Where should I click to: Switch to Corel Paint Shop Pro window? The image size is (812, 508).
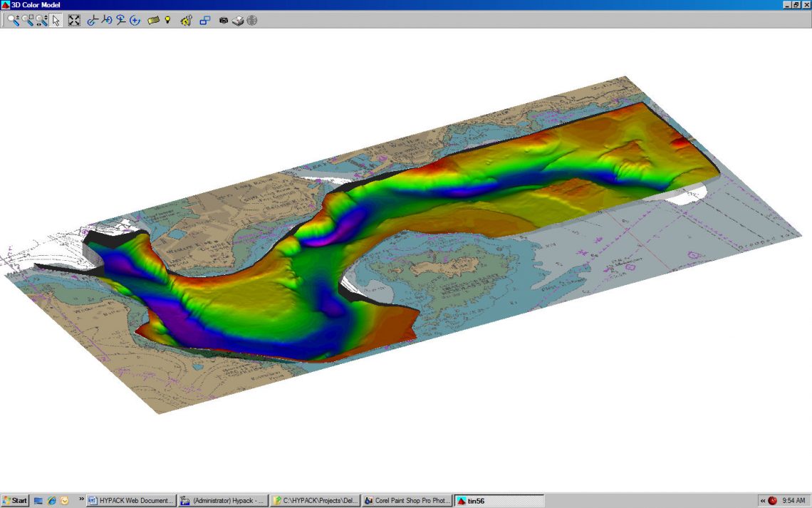[x=407, y=501]
